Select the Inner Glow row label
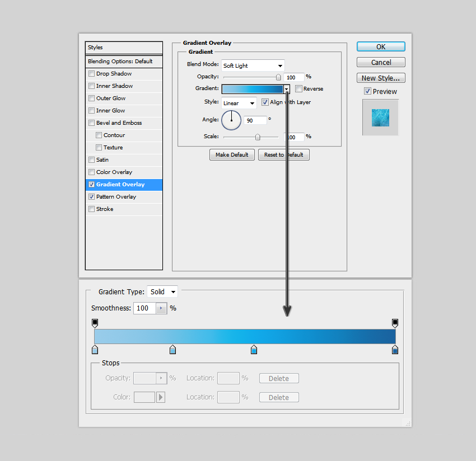The height and width of the screenshot is (461, 476). (110, 111)
